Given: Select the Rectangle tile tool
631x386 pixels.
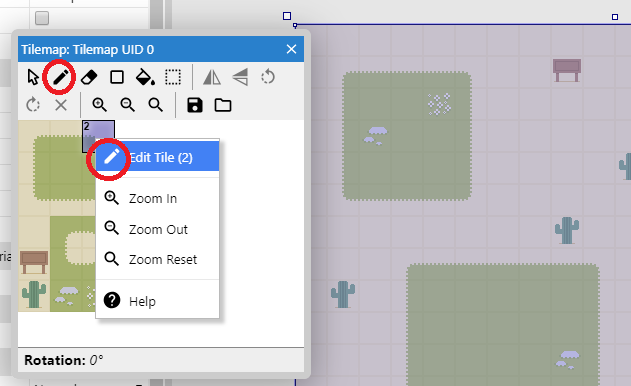Looking at the screenshot, I should point(117,77).
